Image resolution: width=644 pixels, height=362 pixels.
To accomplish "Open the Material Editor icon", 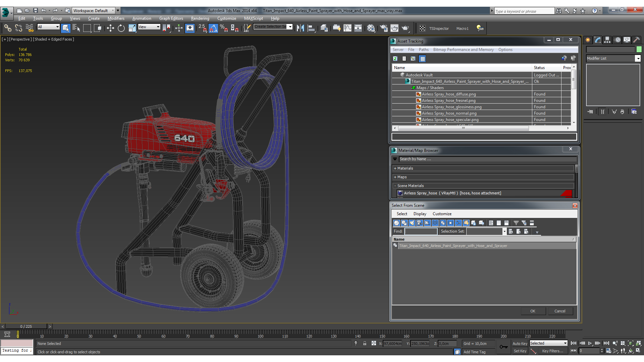I will [x=371, y=28].
